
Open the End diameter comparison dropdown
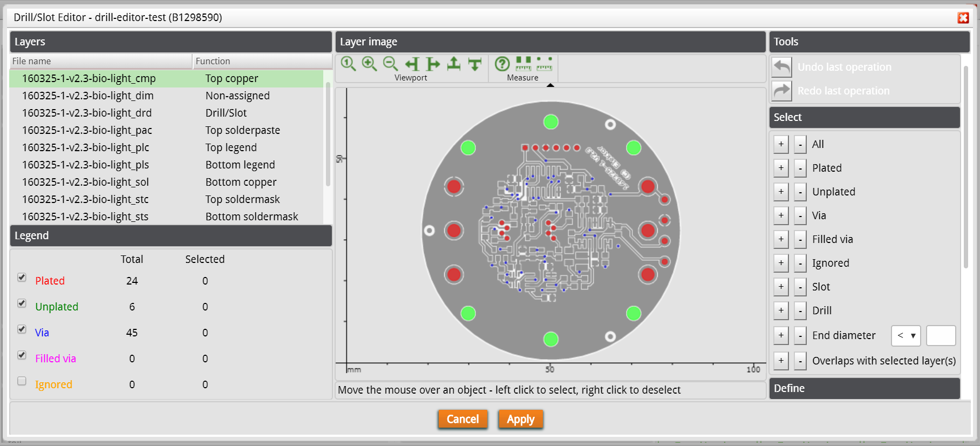tap(906, 335)
